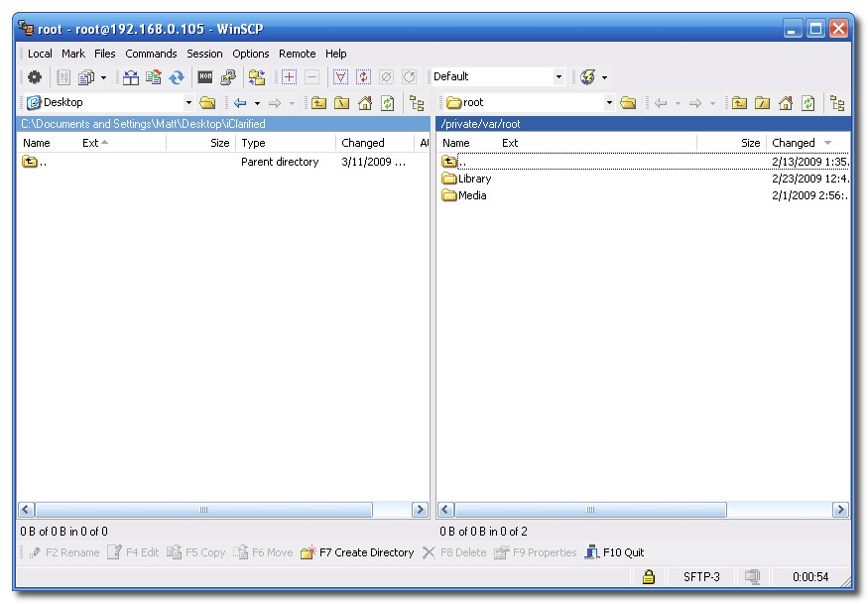
Task: Click the F10 Quit button
Action: click(615, 552)
